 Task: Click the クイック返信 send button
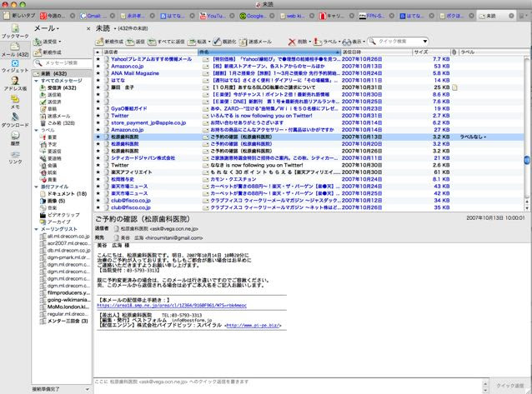click(510, 386)
